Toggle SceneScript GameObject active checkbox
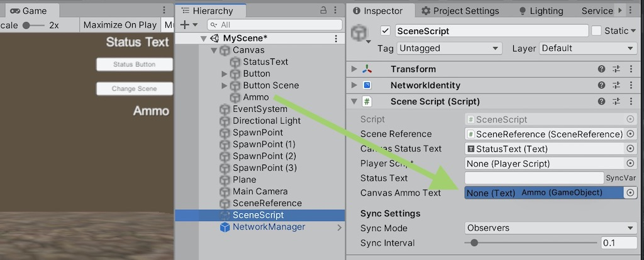Viewport: 644px width, 260px height. click(386, 30)
